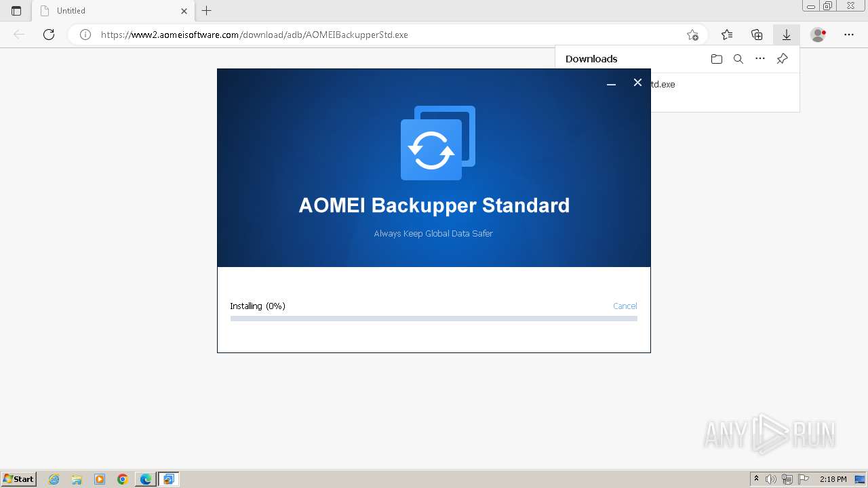Image resolution: width=868 pixels, height=488 pixels.
Task: Open Action Center flag icon
Action: 804,479
